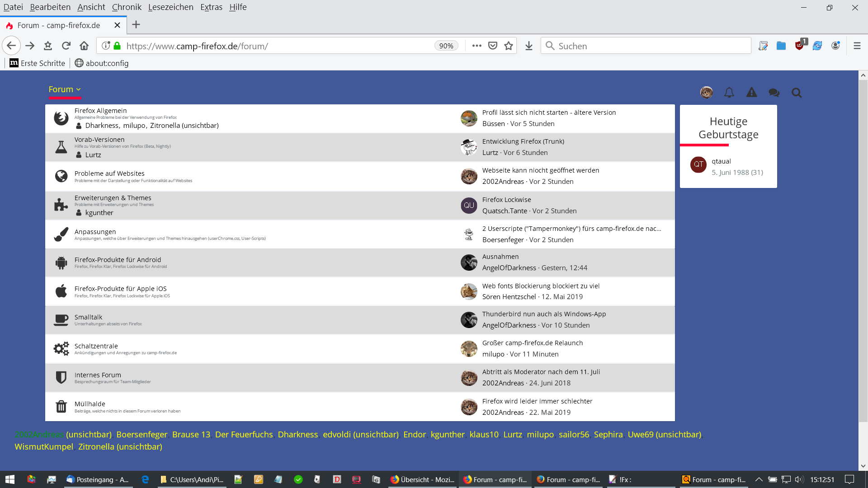Reload the current page

(66, 46)
